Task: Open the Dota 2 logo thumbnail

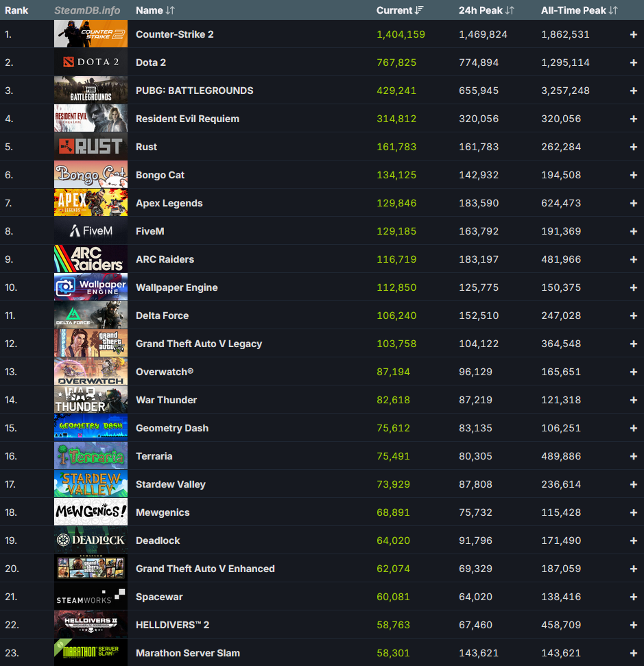Action: pyautogui.click(x=91, y=62)
